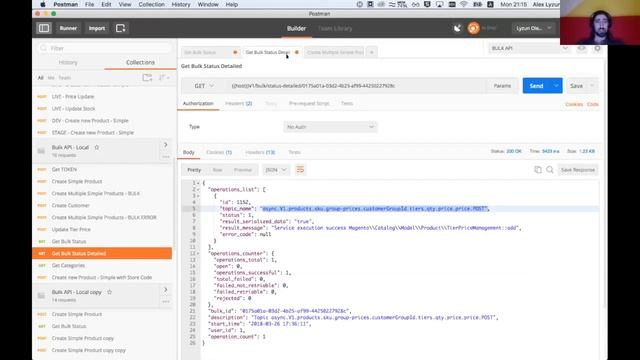Open the GET method dropdown
The width and height of the screenshot is (640, 360).
point(204,86)
